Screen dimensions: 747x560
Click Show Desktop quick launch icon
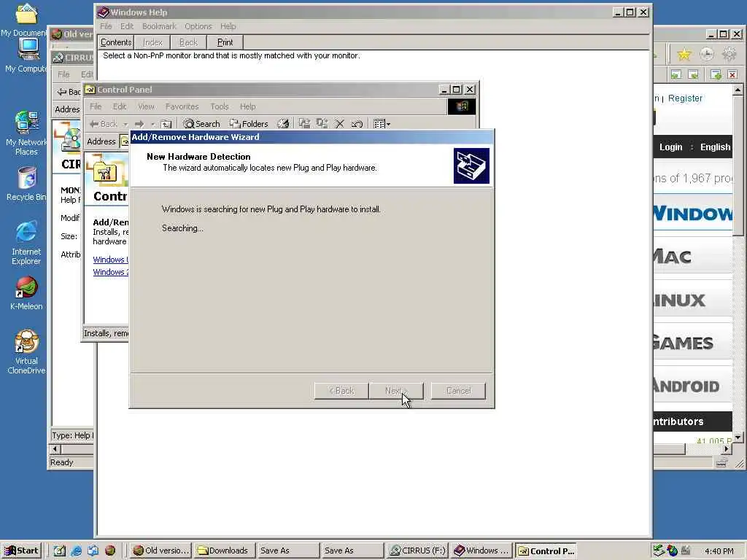pos(59,551)
